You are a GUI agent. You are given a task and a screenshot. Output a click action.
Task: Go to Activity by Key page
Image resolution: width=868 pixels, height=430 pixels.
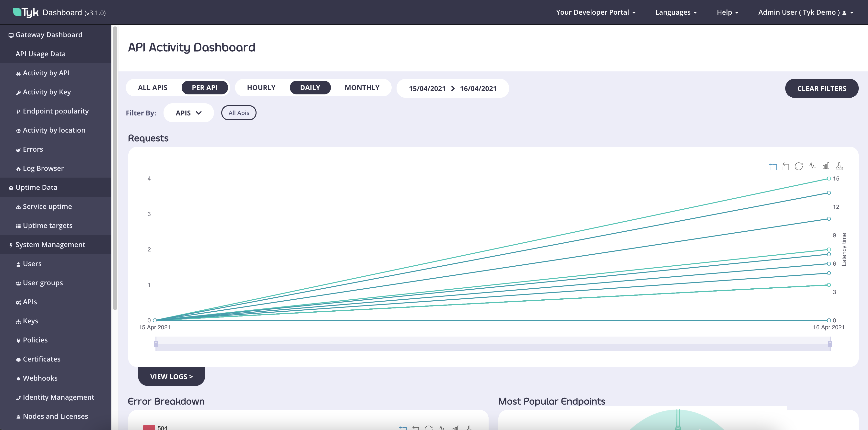pyautogui.click(x=47, y=92)
